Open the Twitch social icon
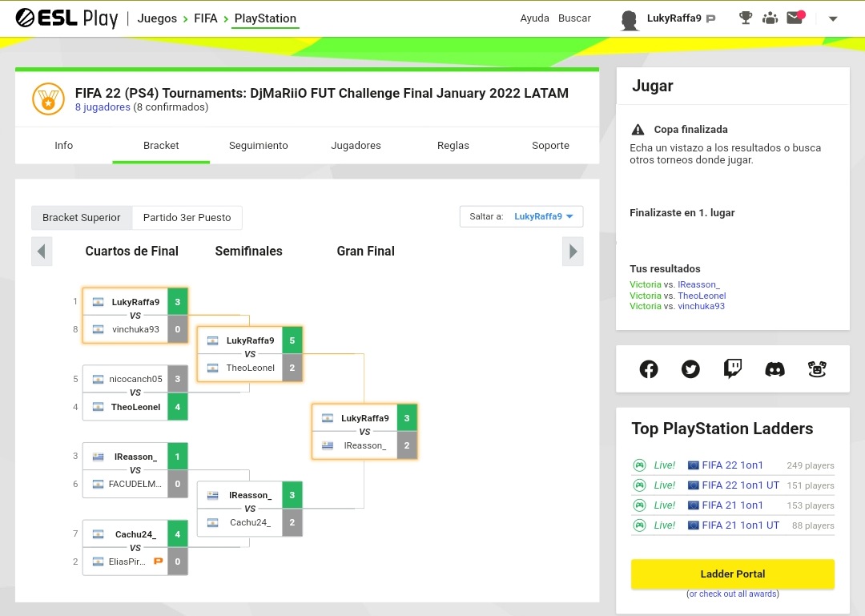 tap(733, 368)
